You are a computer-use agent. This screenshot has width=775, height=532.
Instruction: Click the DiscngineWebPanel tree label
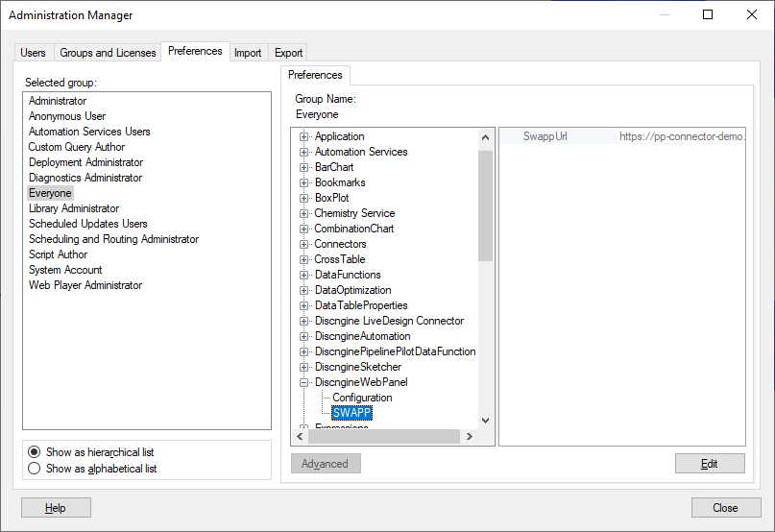[361, 382]
